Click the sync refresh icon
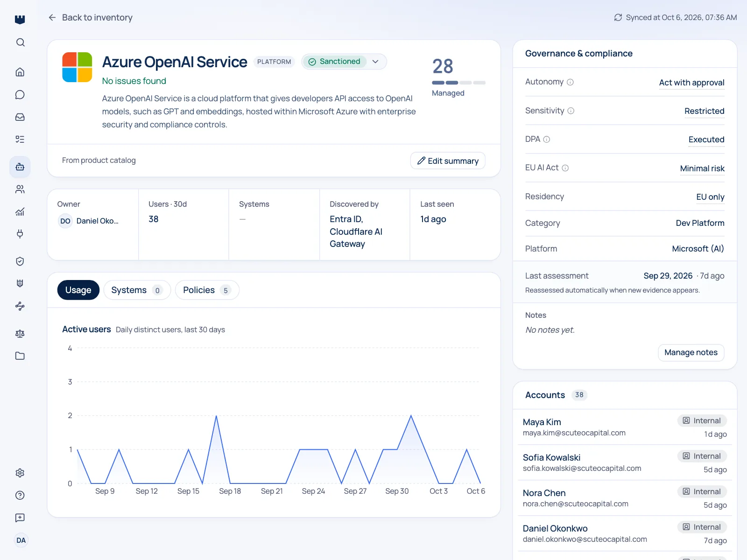 [618, 17]
